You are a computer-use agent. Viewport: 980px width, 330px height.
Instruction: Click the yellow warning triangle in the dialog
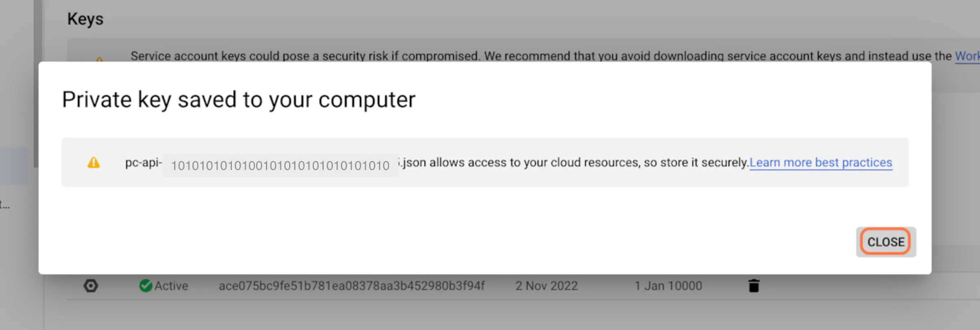pos(94,163)
